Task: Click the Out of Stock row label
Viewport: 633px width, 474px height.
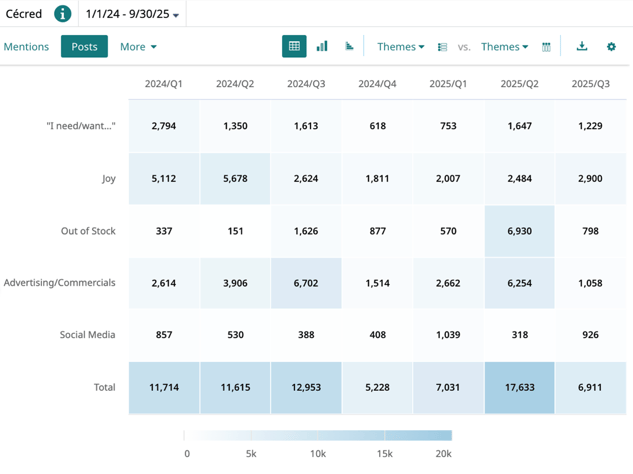Action: 88,231
